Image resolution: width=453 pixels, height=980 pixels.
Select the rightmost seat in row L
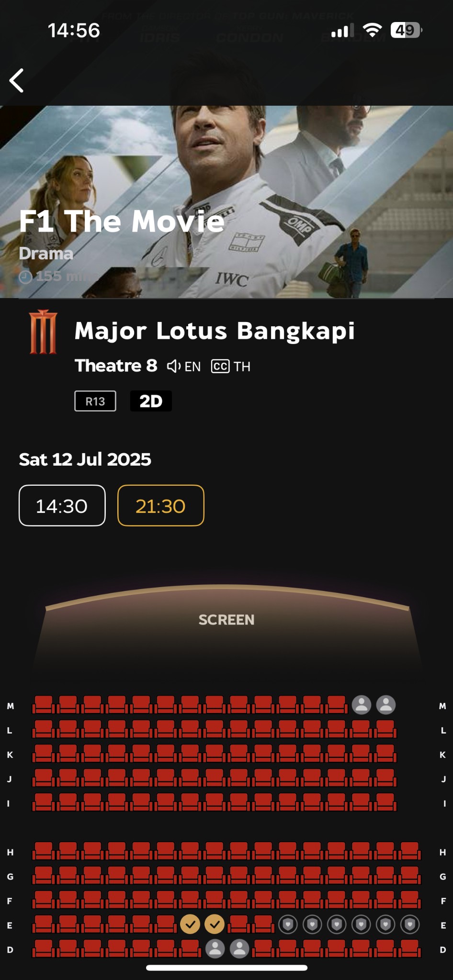click(x=385, y=729)
